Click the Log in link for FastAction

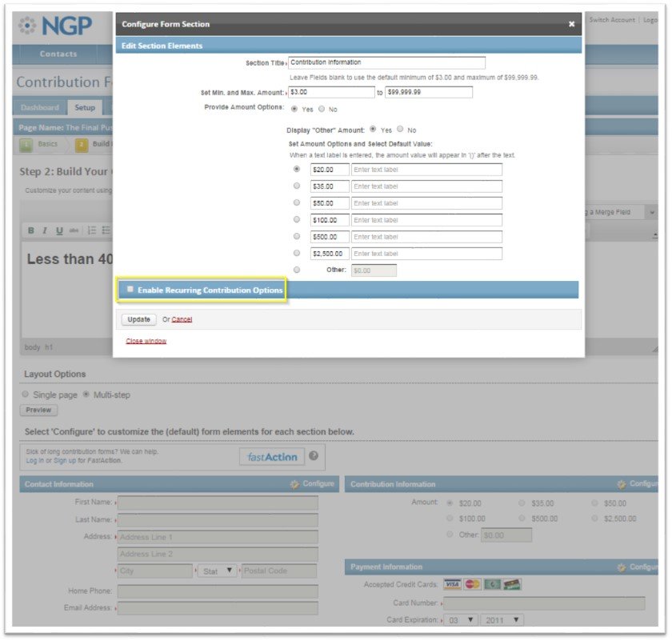tap(34, 460)
